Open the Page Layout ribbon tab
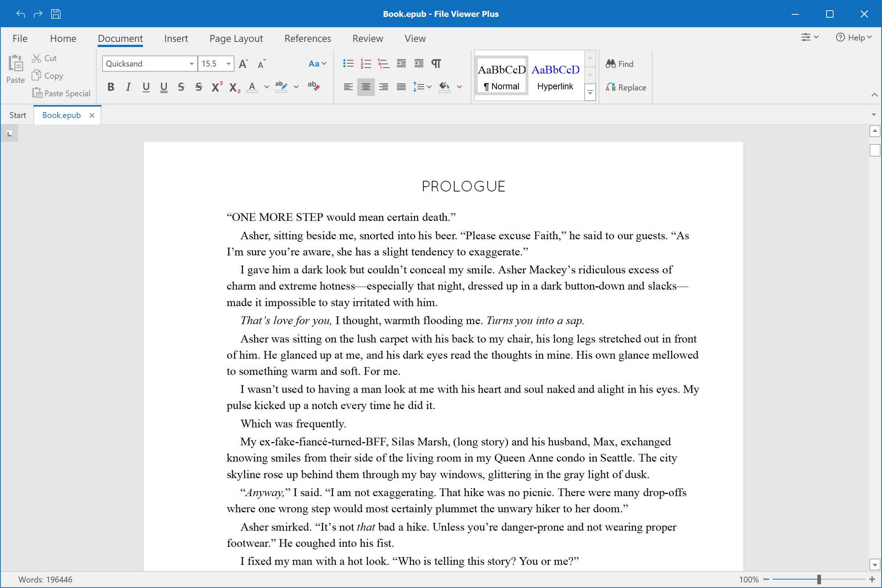This screenshot has height=588, width=882. click(x=236, y=39)
